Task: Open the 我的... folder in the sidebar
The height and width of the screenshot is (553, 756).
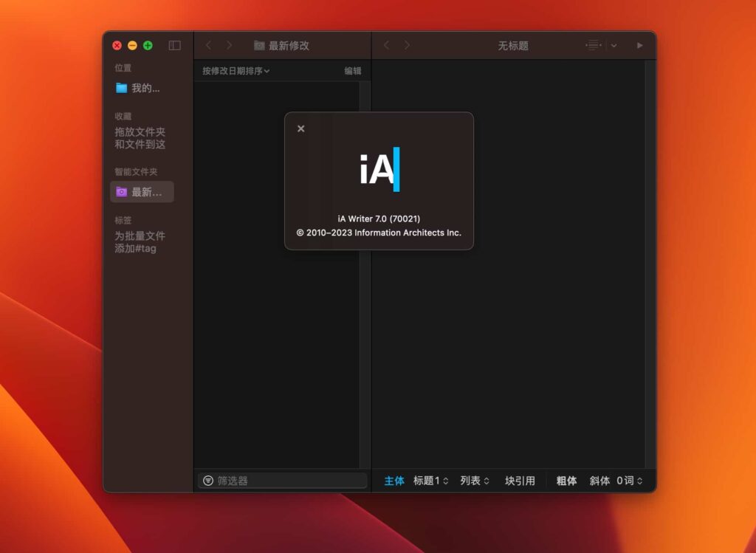Action: (x=142, y=88)
